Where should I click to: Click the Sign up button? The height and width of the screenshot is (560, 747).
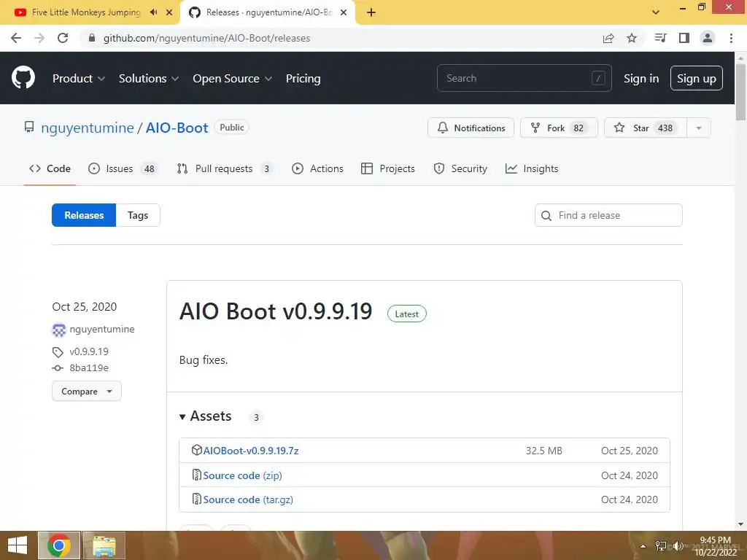696,78
